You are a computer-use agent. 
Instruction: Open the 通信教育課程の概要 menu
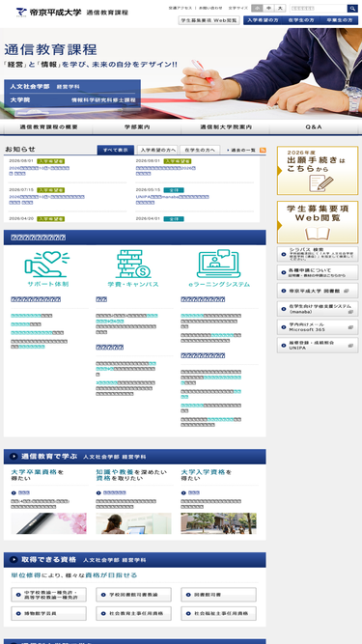tap(48, 127)
